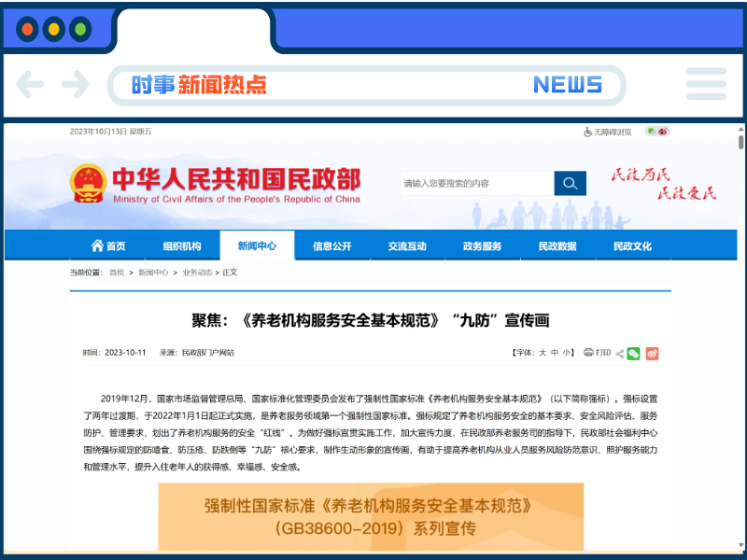Screen dimensions: 747x560
Task: Click the national emblem logo
Action: [x=87, y=181]
